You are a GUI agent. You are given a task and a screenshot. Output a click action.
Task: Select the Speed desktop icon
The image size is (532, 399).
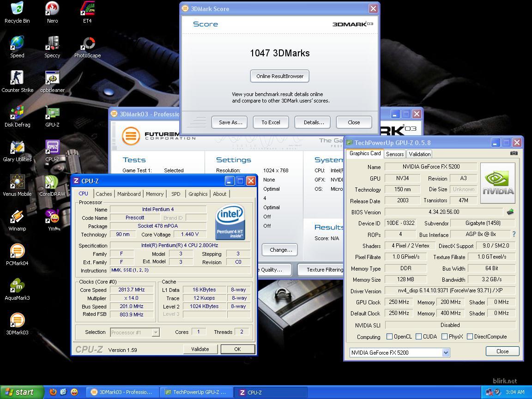tap(17, 47)
